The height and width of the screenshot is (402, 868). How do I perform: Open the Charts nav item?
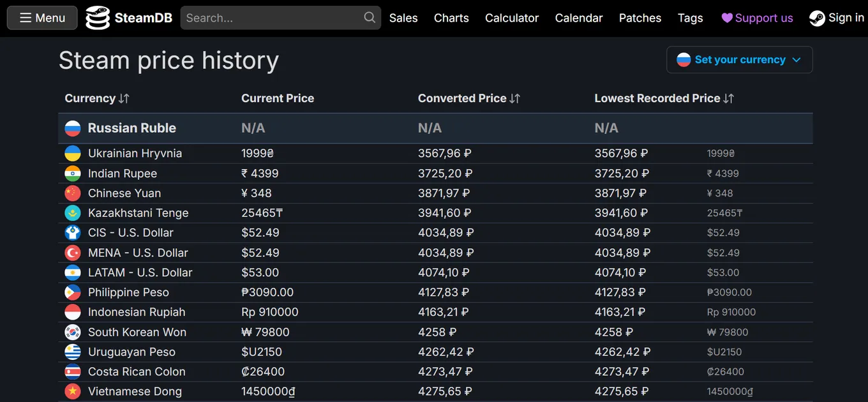(451, 18)
